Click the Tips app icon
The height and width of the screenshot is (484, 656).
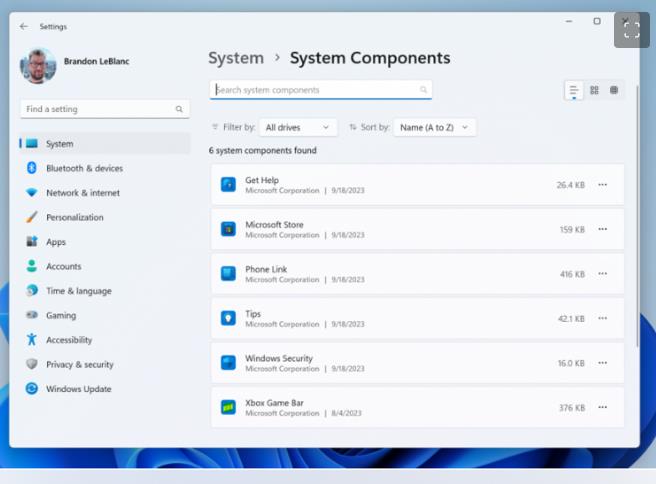228,318
